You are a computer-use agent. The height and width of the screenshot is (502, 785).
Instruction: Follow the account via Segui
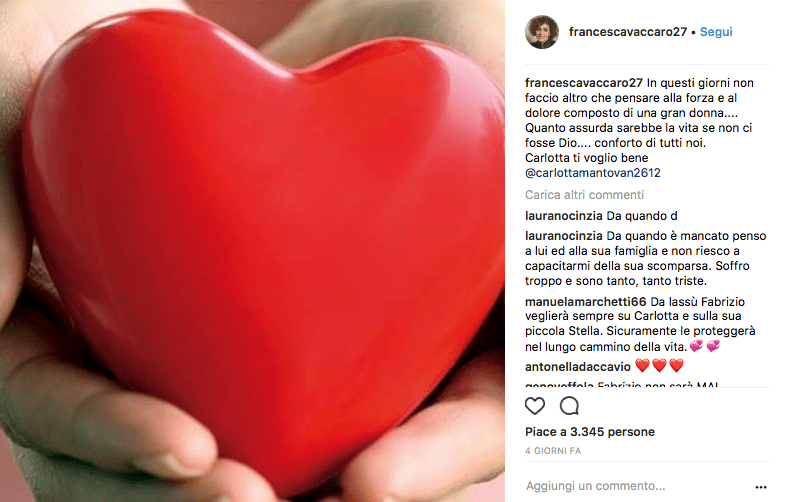[x=716, y=32]
